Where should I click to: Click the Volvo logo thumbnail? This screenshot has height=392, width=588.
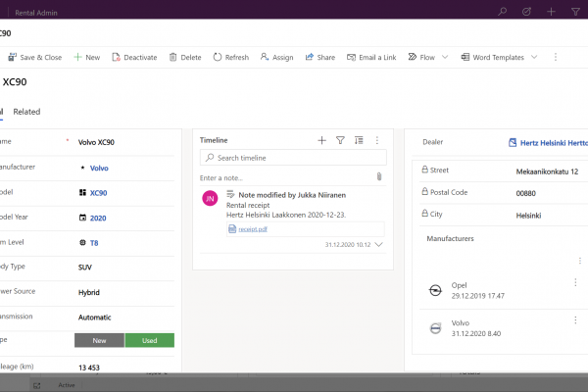[435, 328]
